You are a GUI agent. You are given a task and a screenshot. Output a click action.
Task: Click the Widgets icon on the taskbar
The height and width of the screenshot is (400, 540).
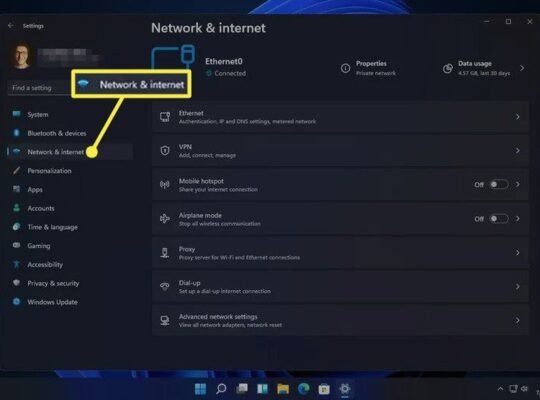pyautogui.click(x=262, y=389)
